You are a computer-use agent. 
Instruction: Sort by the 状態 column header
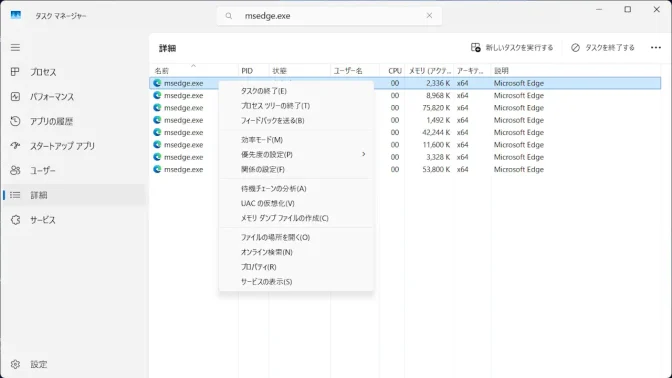(300, 71)
